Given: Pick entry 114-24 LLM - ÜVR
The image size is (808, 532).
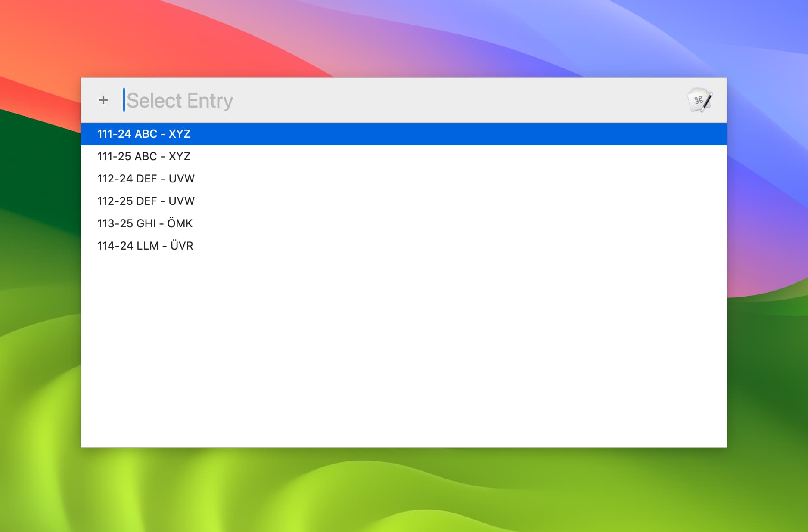Looking at the screenshot, I should [404, 246].
